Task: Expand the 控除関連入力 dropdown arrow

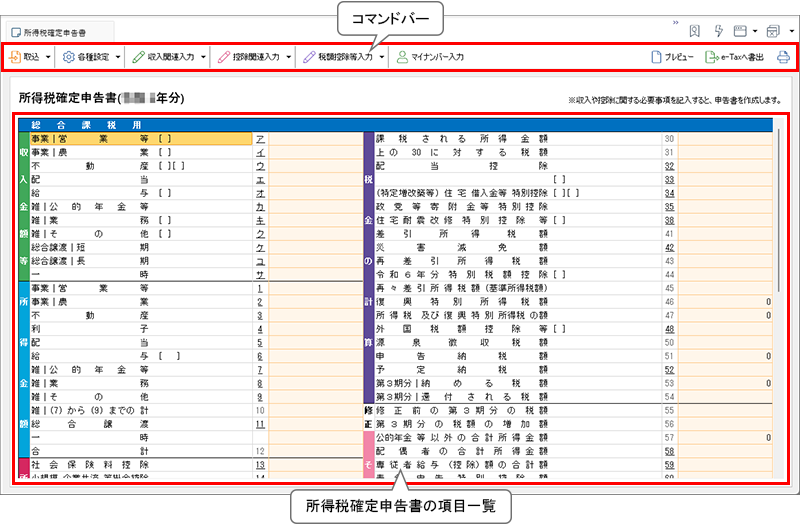Action: point(289,58)
